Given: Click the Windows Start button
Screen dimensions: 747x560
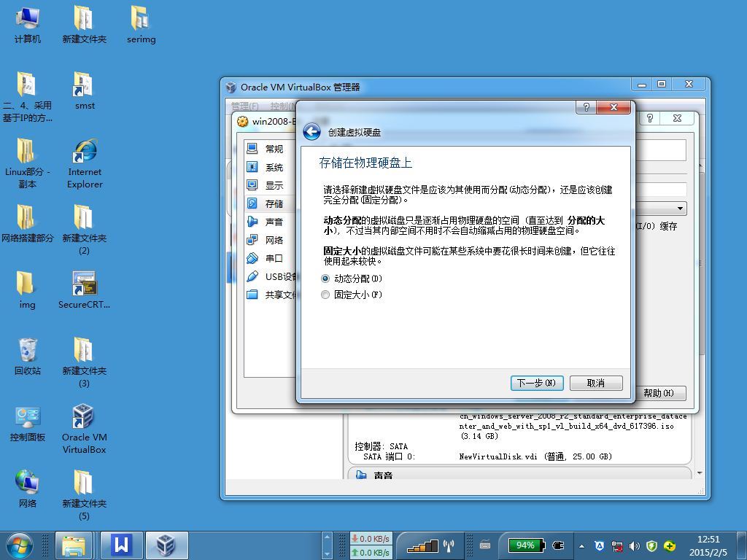Looking at the screenshot, I should pos(19,545).
